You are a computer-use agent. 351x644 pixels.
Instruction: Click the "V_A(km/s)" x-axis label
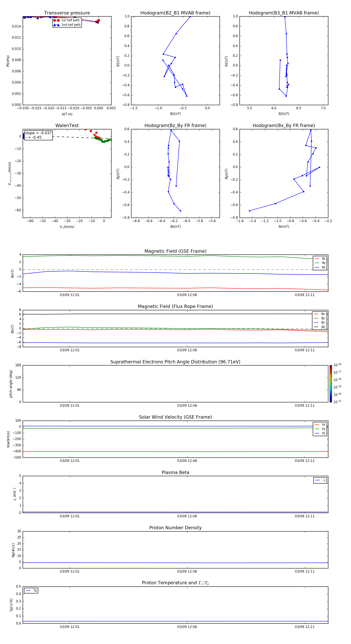click(x=67, y=227)
